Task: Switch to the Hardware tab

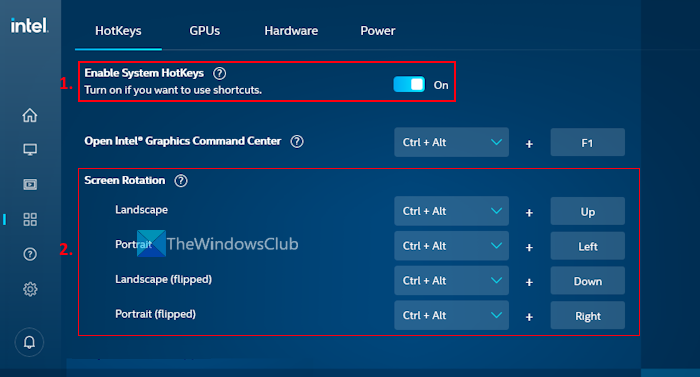Action: click(x=291, y=30)
